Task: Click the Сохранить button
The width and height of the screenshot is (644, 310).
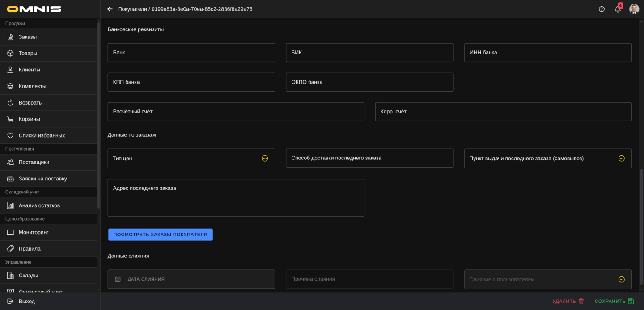Action: (x=614, y=302)
